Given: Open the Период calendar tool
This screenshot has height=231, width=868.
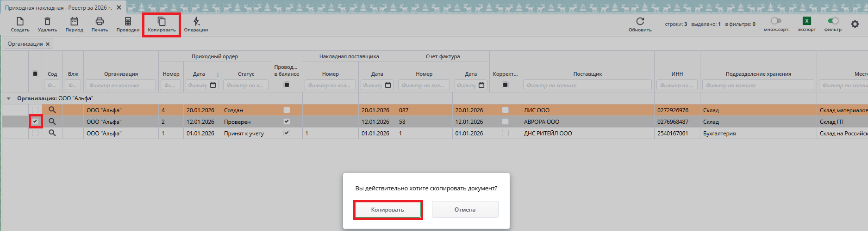Looking at the screenshot, I should 74,22.
